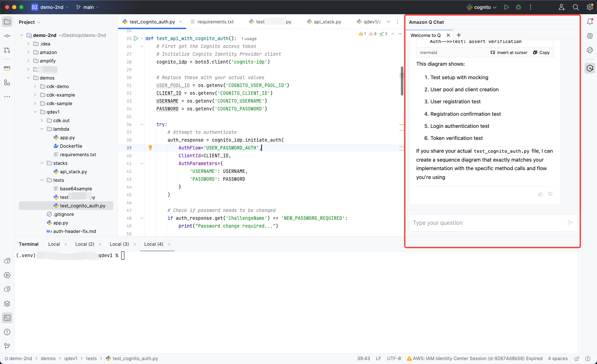The width and height of the screenshot is (597, 364).
Task: Open the Python Packages layers icon
Action: [x=7, y=304]
